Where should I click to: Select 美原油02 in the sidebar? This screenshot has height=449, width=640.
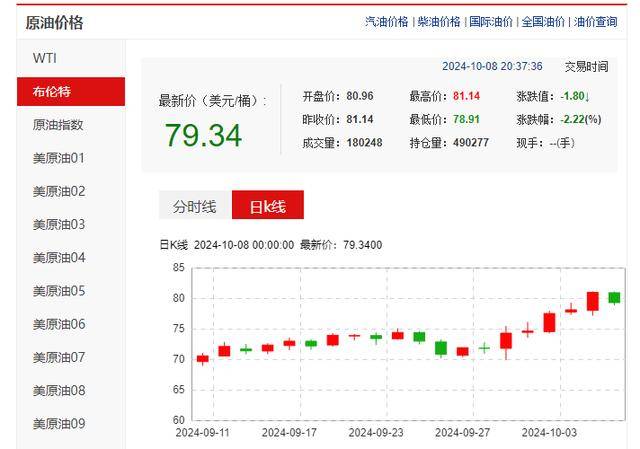click(71, 191)
